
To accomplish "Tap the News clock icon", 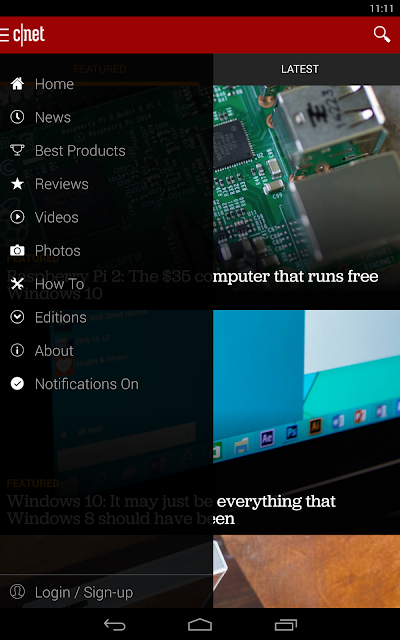I will tap(17, 117).
